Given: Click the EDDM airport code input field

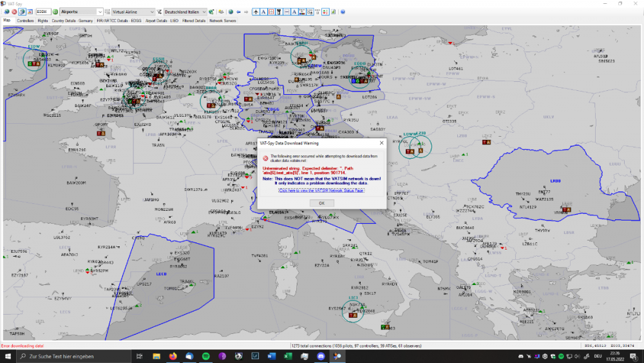Looking at the screenshot, I should tap(43, 12).
